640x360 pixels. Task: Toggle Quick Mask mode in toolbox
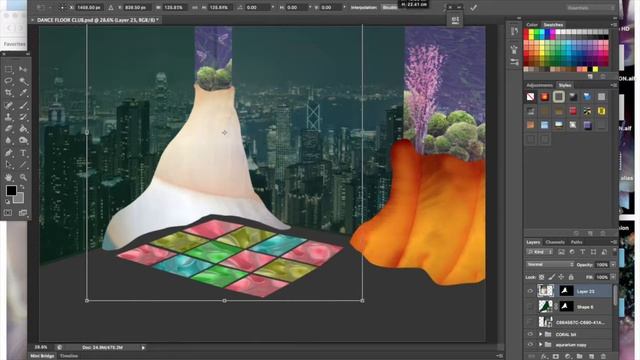coord(8,213)
